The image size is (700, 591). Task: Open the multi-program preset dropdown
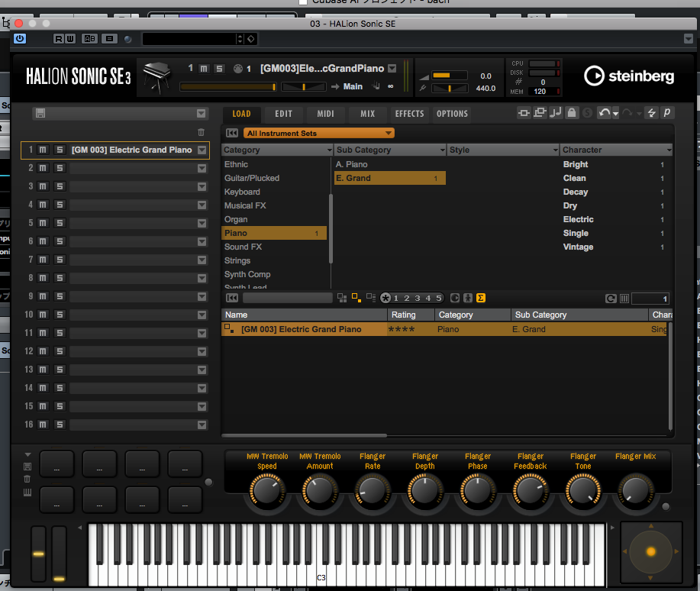[x=202, y=114]
